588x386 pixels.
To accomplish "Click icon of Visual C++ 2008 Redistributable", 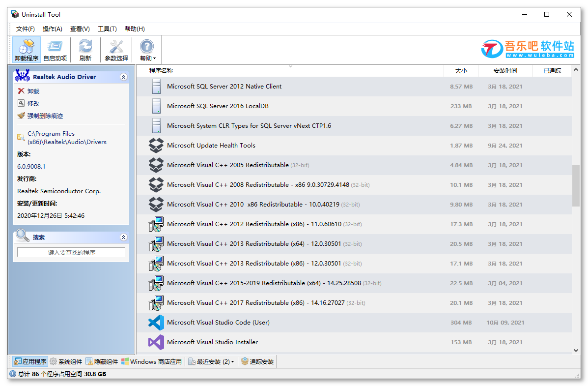I will click(156, 185).
